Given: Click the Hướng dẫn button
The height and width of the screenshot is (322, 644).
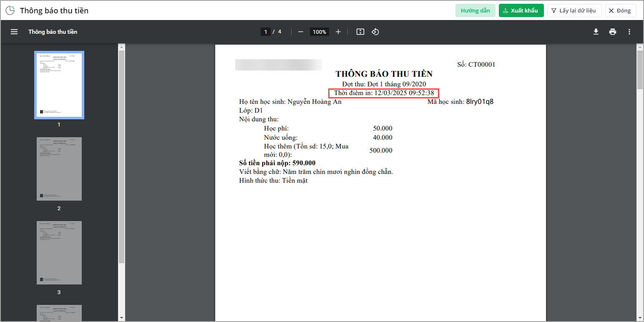Looking at the screenshot, I should pyautogui.click(x=475, y=10).
